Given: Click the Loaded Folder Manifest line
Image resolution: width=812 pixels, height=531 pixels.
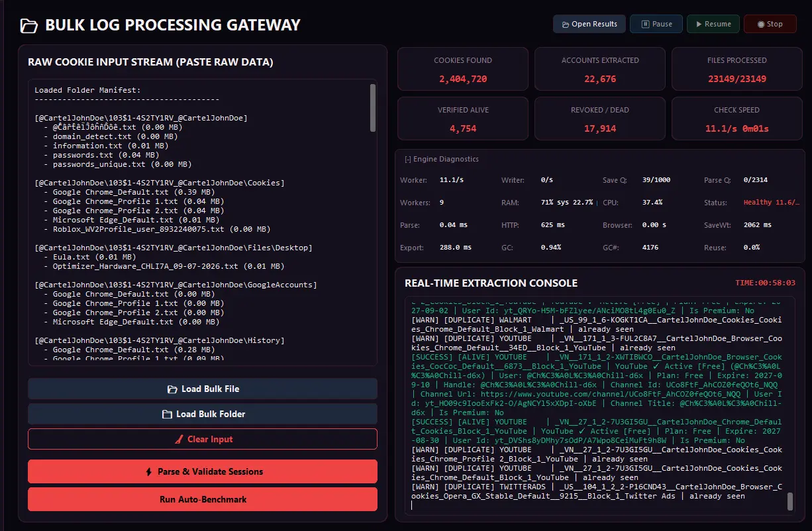Looking at the screenshot, I should (87, 90).
